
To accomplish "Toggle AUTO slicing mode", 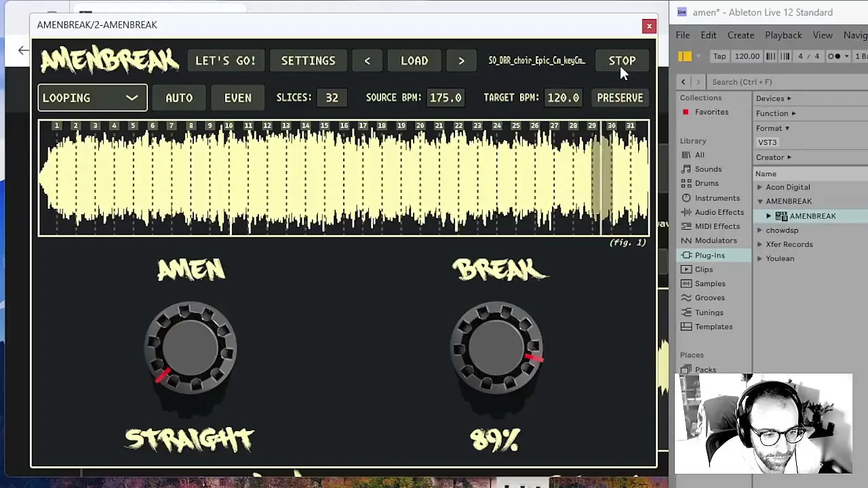I will pos(179,98).
